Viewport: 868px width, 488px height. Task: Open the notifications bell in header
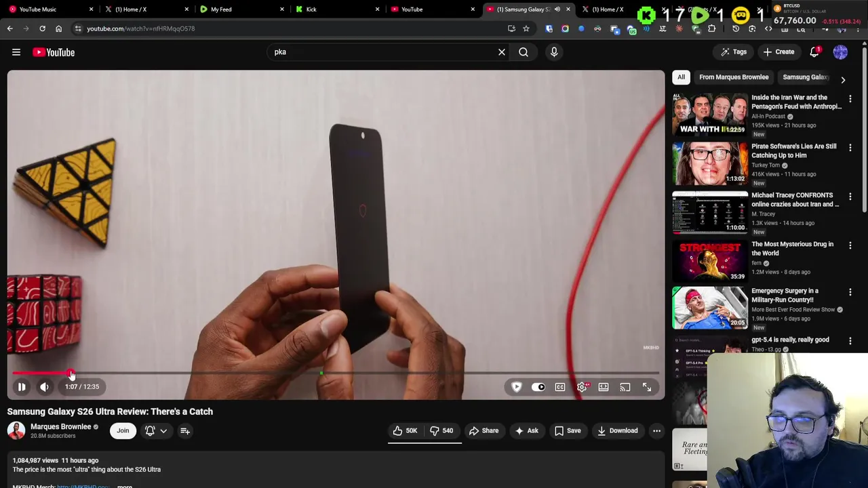(815, 52)
